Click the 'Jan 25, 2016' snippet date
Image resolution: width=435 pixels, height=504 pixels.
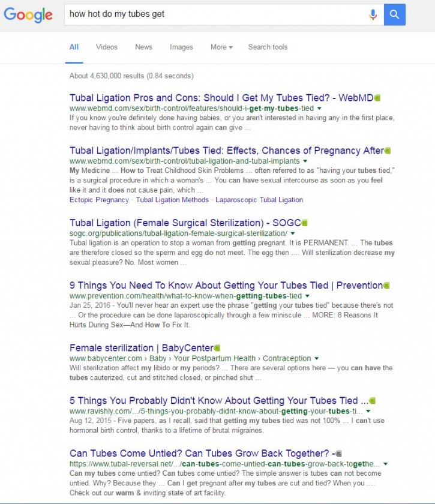point(90,305)
